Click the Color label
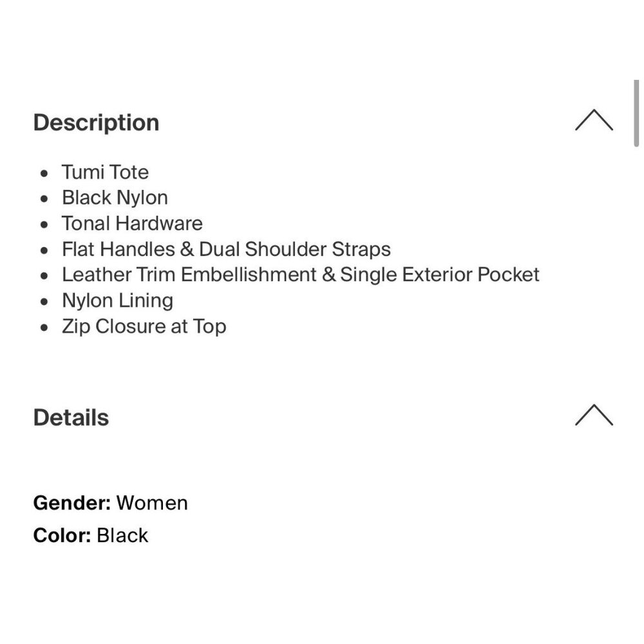644x644 pixels. click(x=62, y=535)
